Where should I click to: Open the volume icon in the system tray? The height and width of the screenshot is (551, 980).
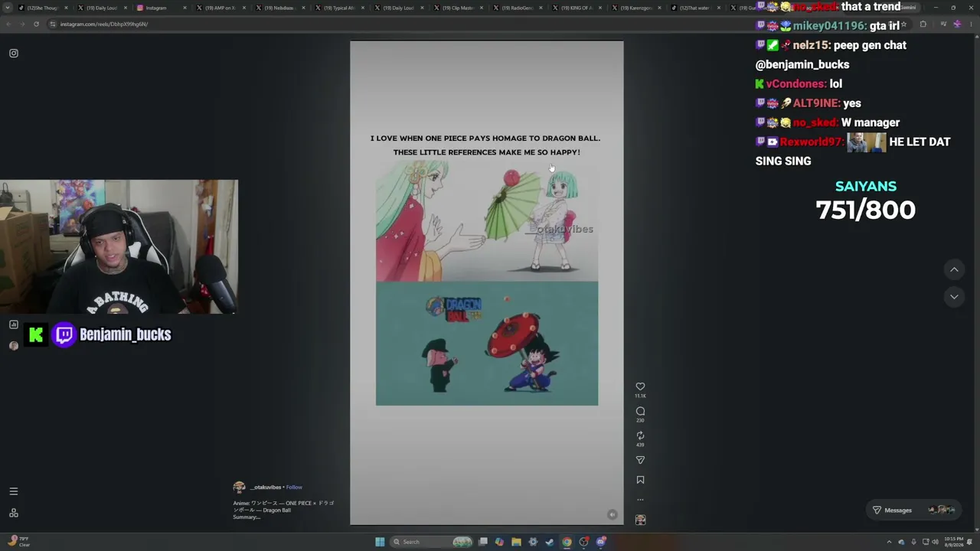[935, 542]
